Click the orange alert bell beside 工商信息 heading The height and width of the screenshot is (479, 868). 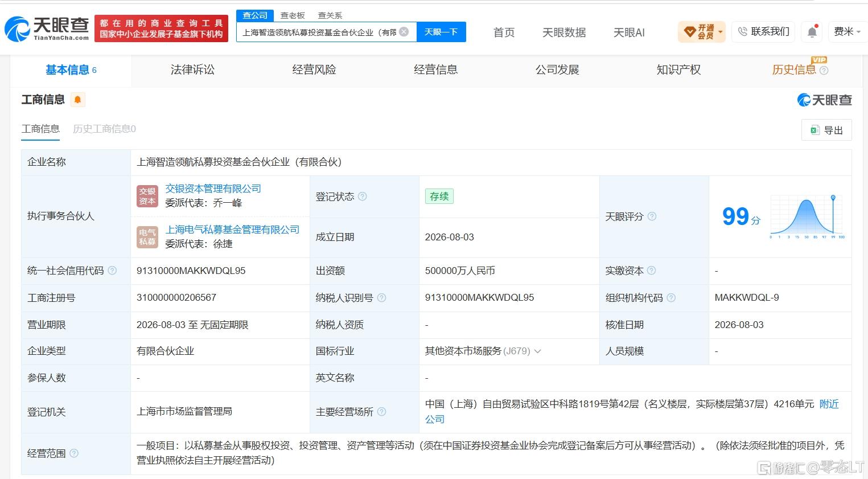(x=78, y=100)
